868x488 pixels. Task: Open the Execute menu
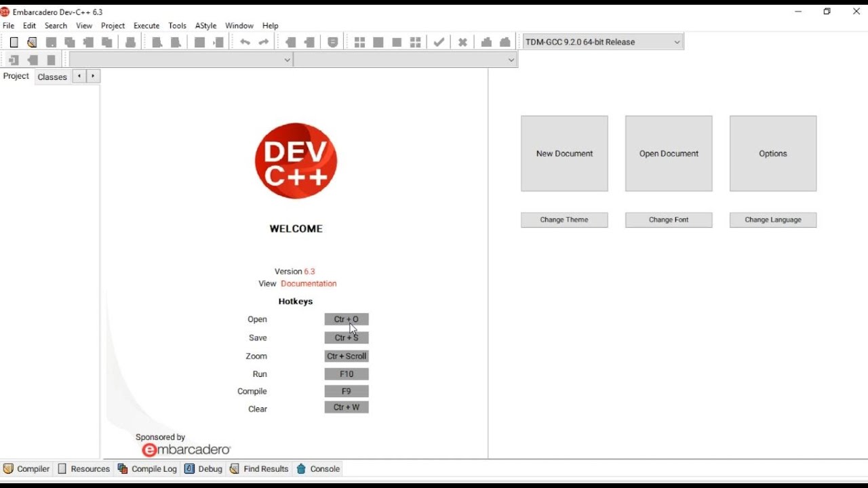(146, 26)
